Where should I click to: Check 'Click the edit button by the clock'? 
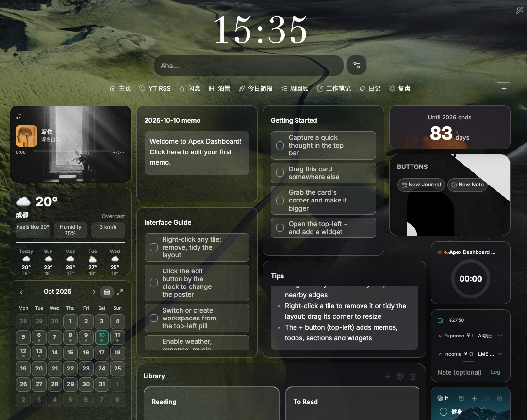154,283
